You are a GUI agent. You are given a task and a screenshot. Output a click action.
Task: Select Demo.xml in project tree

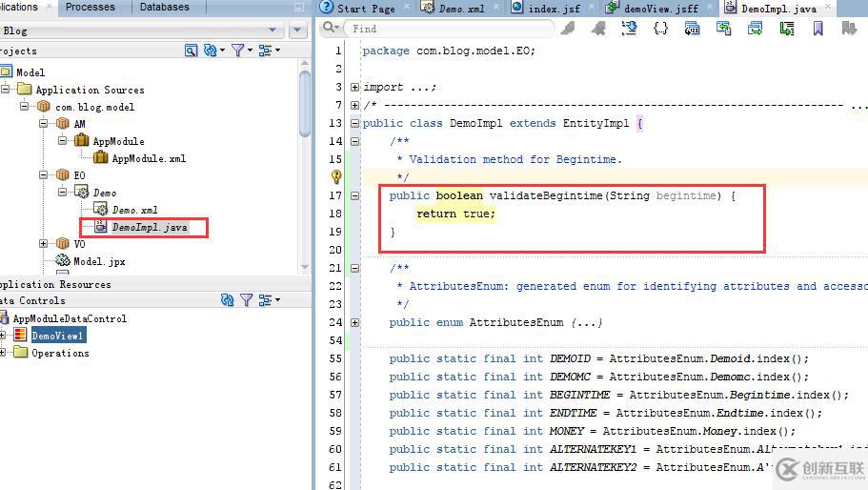tap(134, 210)
